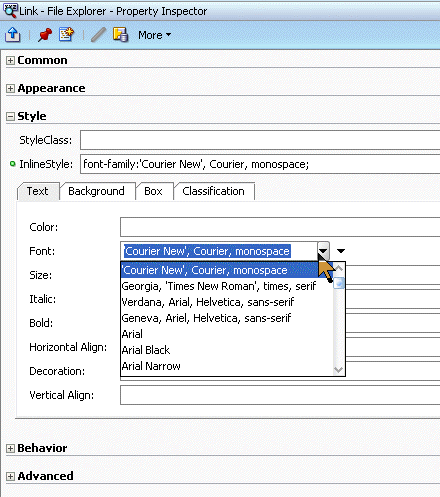Switch to the Box tab
The height and width of the screenshot is (497, 440).
(x=154, y=191)
